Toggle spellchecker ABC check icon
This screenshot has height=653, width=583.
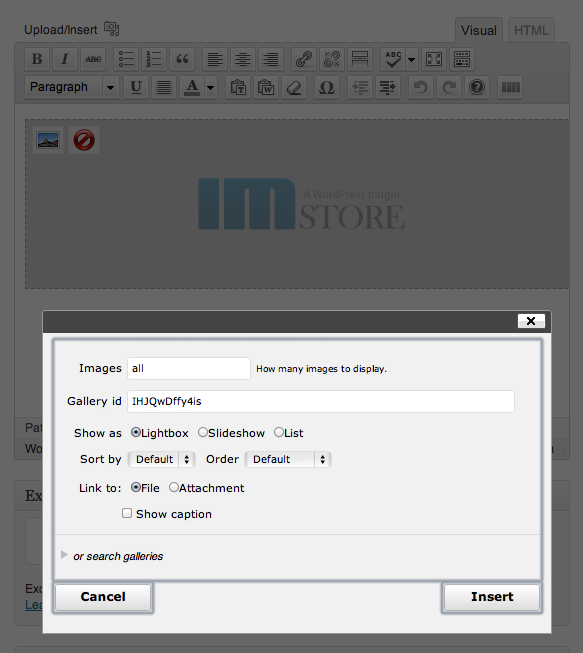point(393,59)
